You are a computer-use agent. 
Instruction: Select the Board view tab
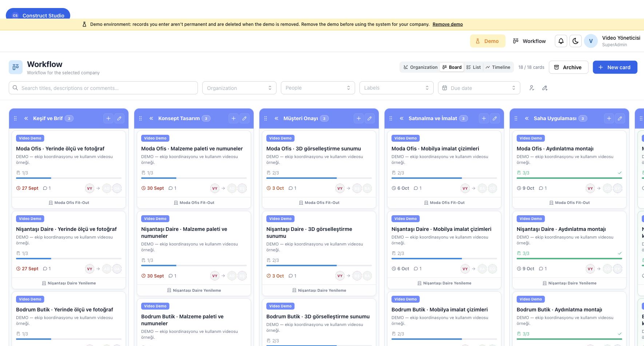coord(452,67)
